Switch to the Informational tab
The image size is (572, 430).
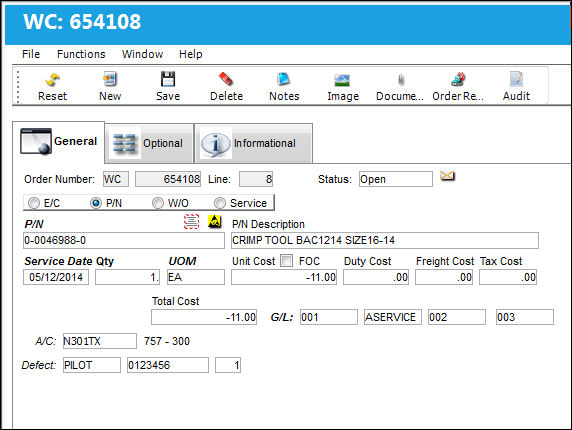coord(253,143)
